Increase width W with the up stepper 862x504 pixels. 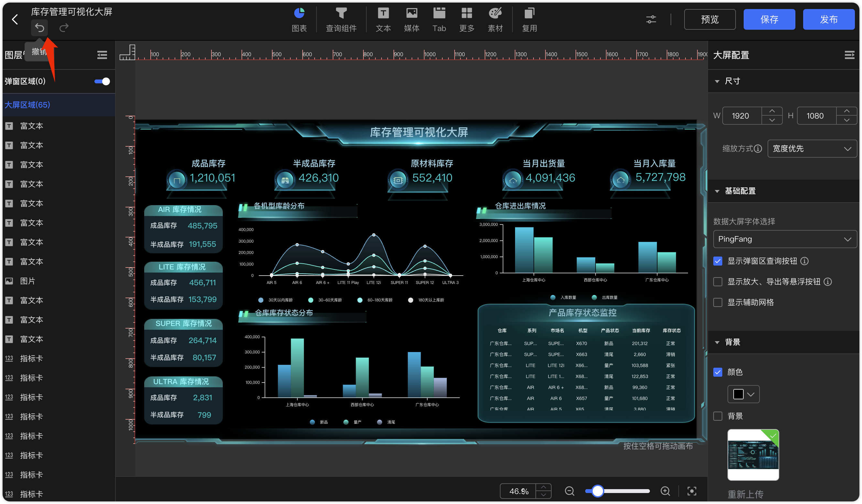pyautogui.click(x=772, y=111)
